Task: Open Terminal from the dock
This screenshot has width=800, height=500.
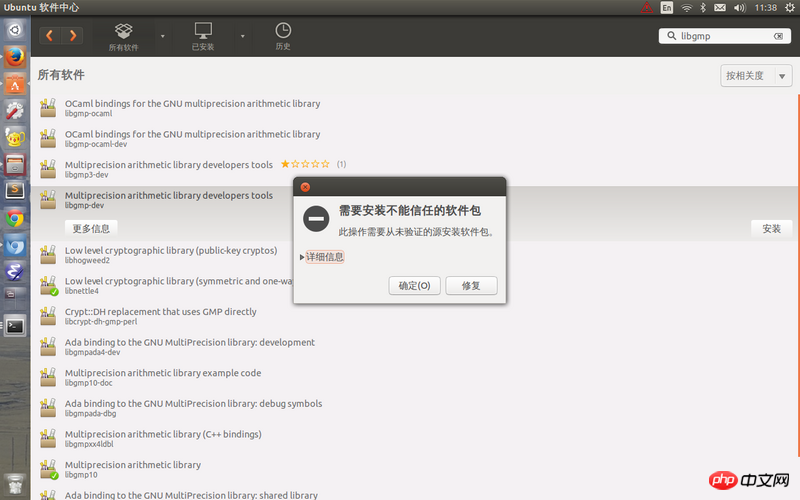Action: click(15, 327)
